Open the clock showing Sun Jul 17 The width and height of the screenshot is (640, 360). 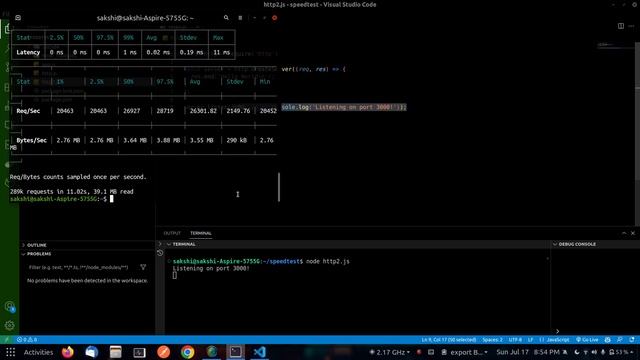[x=528, y=352]
